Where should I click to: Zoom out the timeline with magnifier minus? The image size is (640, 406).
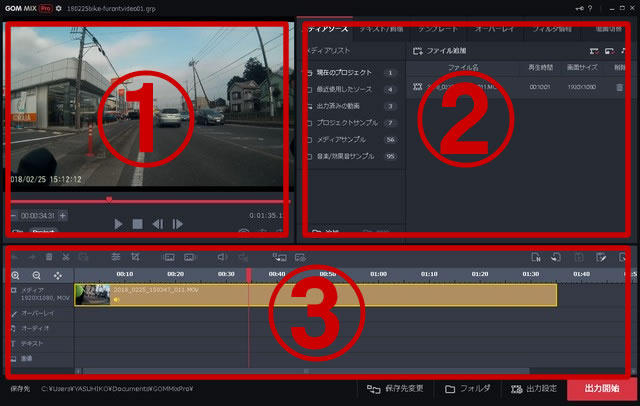tap(36, 275)
